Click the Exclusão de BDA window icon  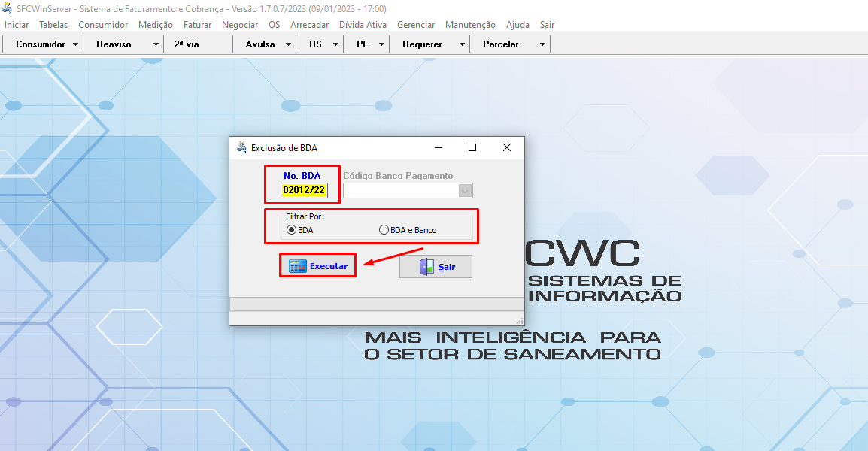click(x=241, y=147)
